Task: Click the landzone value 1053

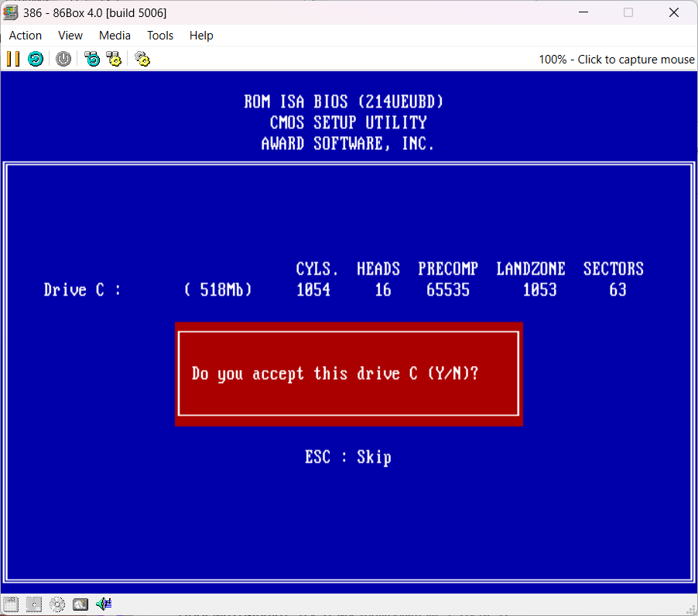Action: click(539, 290)
